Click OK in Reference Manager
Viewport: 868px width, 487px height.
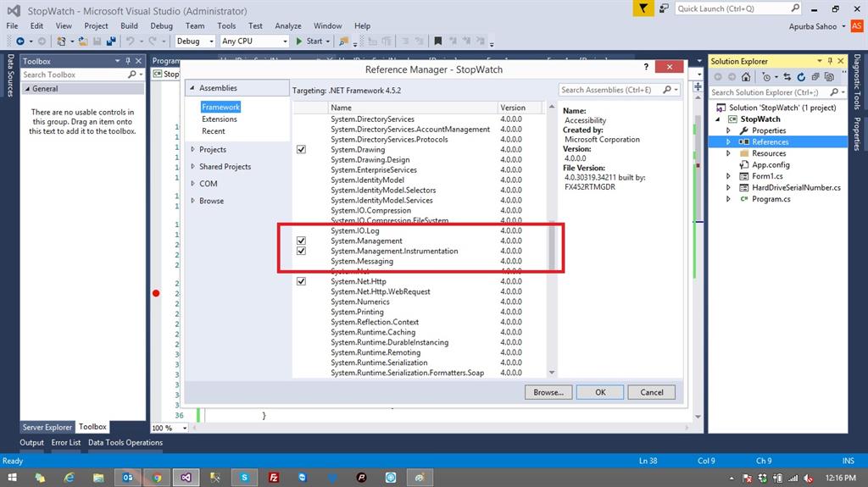click(x=600, y=392)
